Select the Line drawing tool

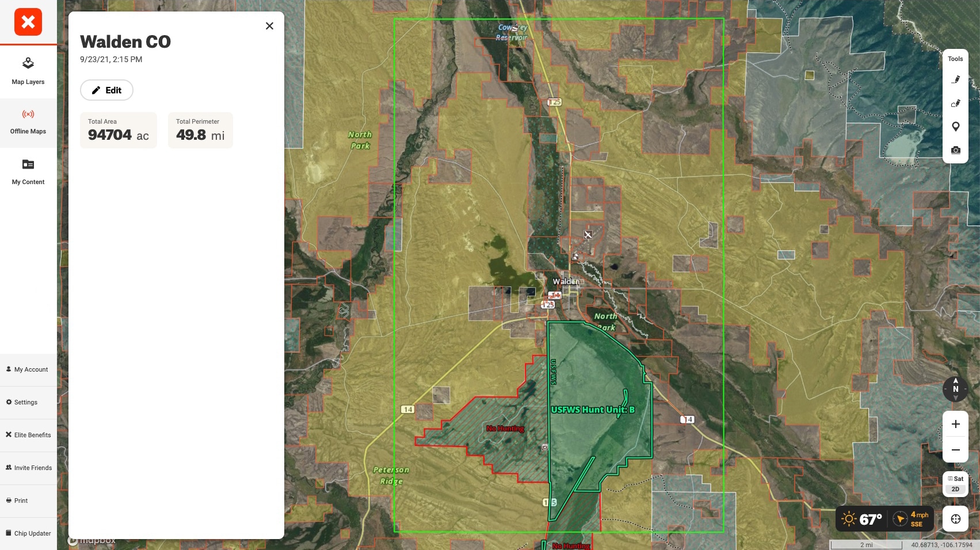click(x=955, y=79)
